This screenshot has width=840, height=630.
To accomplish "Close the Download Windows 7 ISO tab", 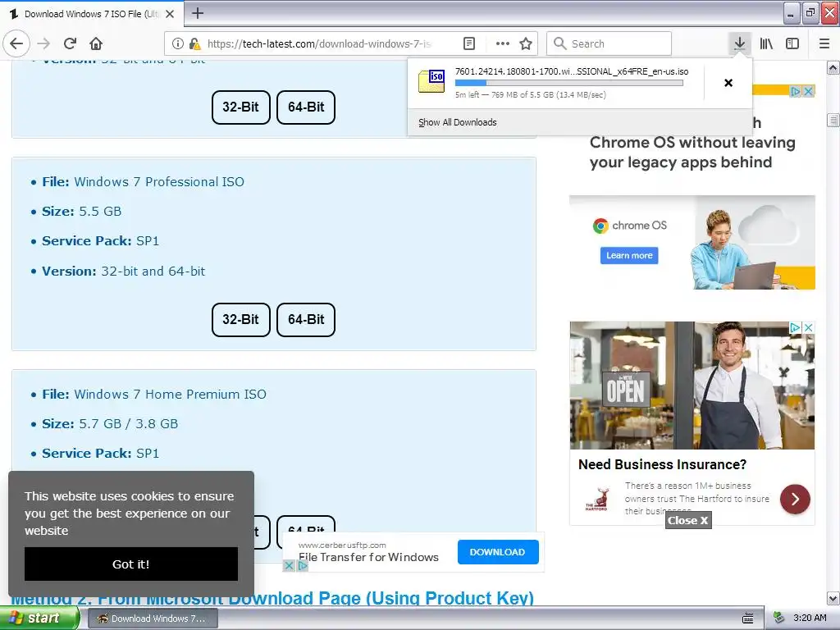I will (170, 14).
